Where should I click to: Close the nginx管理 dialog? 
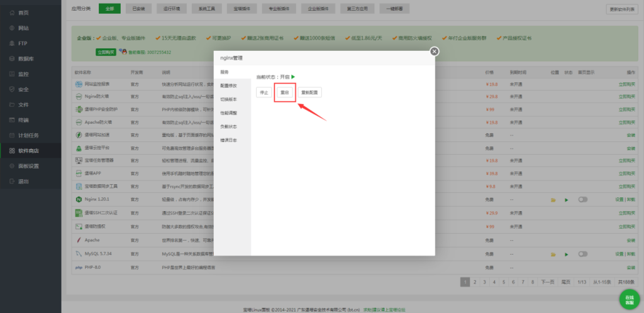click(434, 52)
